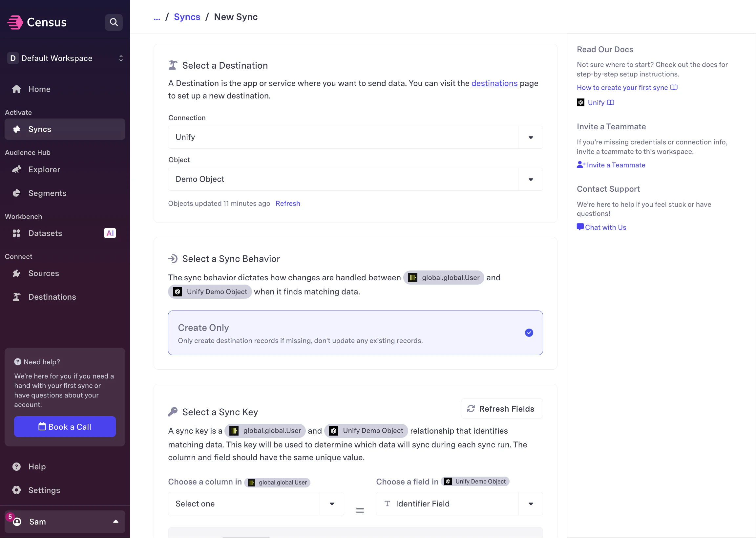Open Home via the house icon
756x538 pixels.
point(16,89)
